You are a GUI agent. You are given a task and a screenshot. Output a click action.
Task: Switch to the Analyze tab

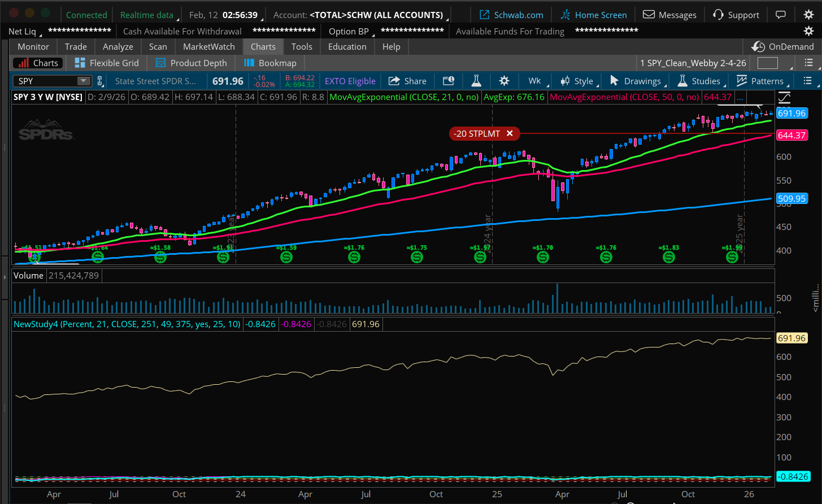[x=118, y=46]
